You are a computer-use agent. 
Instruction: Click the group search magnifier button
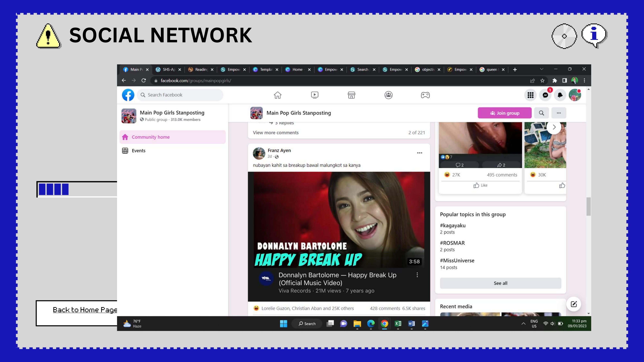coord(541,113)
